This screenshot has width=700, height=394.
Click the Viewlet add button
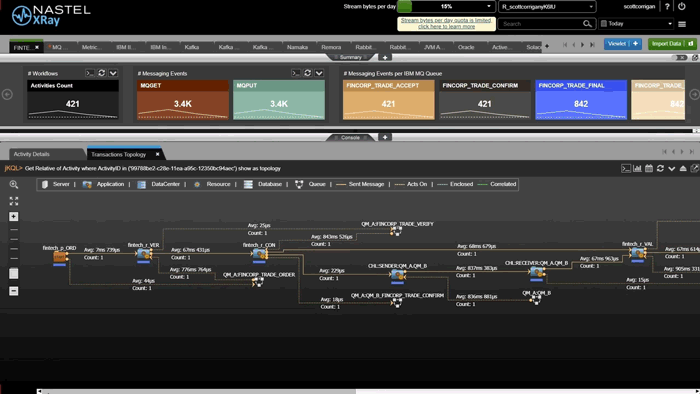[x=623, y=44]
